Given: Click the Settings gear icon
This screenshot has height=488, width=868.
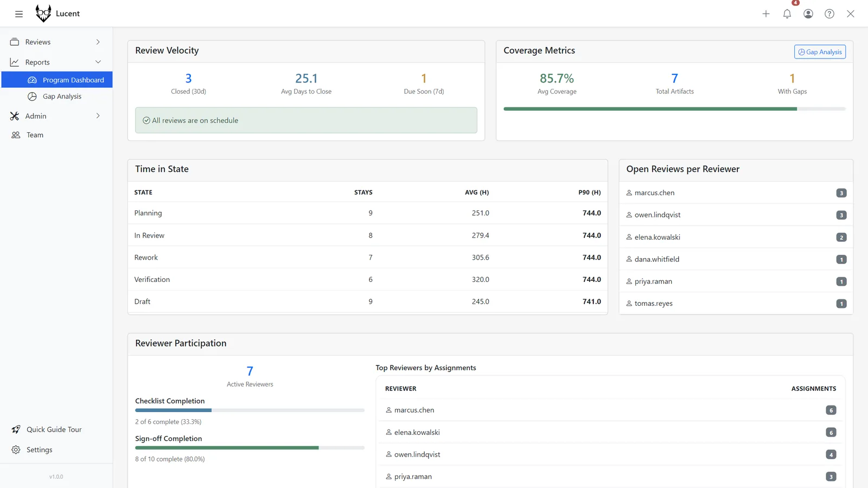Looking at the screenshot, I should pos(16,450).
